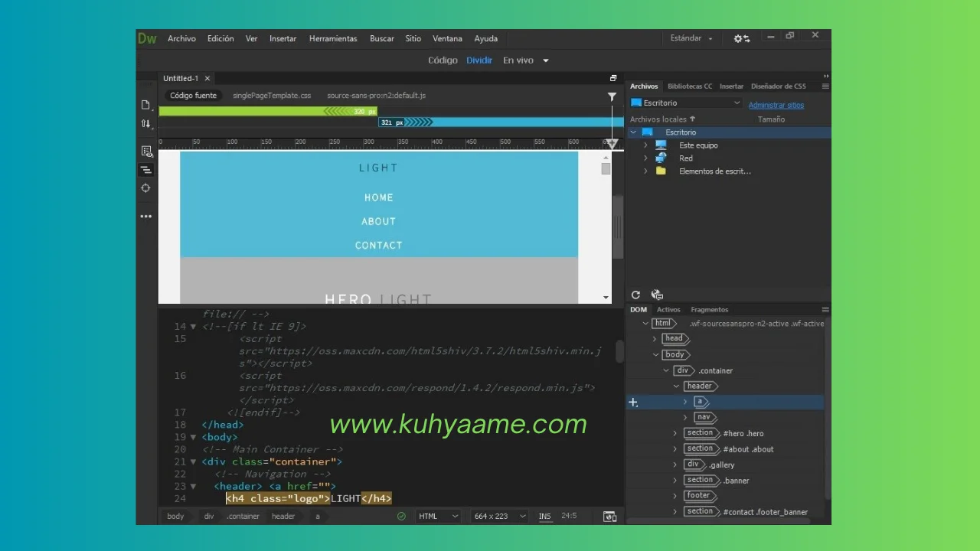The width and height of the screenshot is (980, 551).
Task: Open the DOM panel options menu icon
Action: pyautogui.click(x=825, y=310)
